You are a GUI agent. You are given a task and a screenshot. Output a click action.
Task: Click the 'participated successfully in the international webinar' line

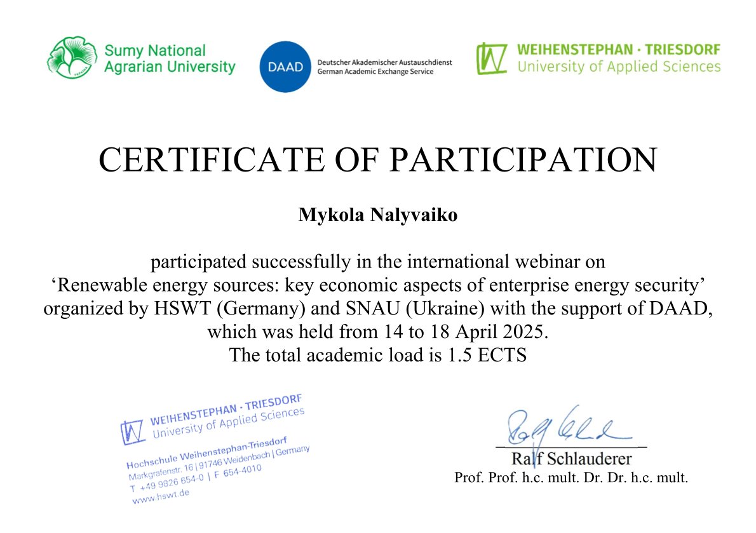[377, 261]
